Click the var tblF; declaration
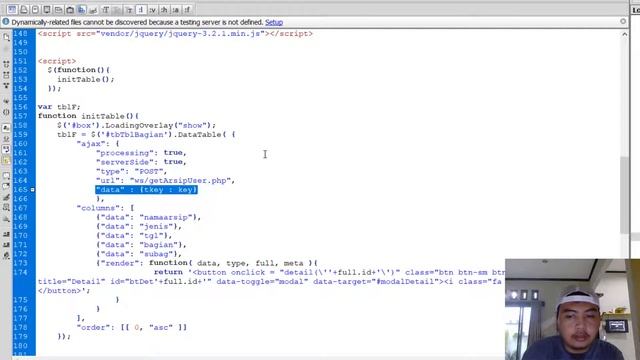The width and height of the screenshot is (640, 360). point(59,107)
